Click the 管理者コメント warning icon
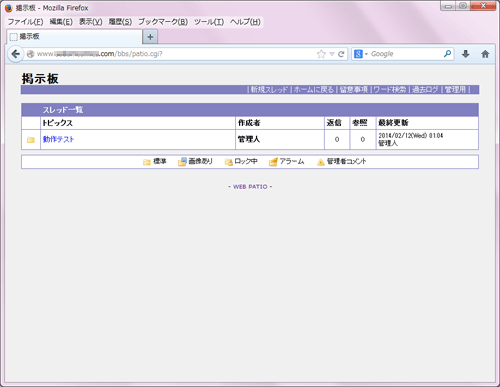 tap(321, 162)
